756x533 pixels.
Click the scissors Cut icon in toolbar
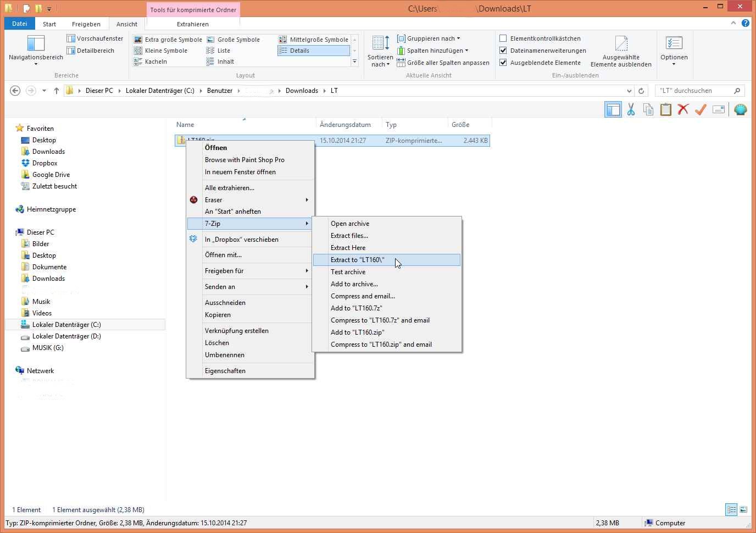(x=631, y=109)
